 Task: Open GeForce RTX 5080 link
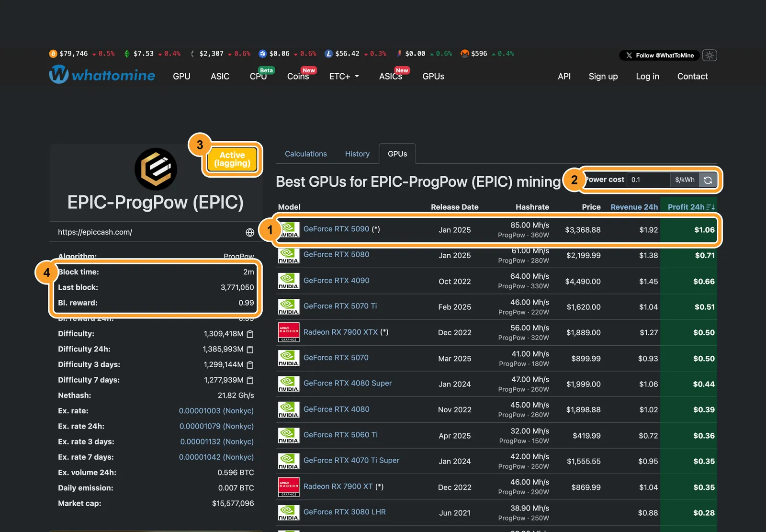337,254
